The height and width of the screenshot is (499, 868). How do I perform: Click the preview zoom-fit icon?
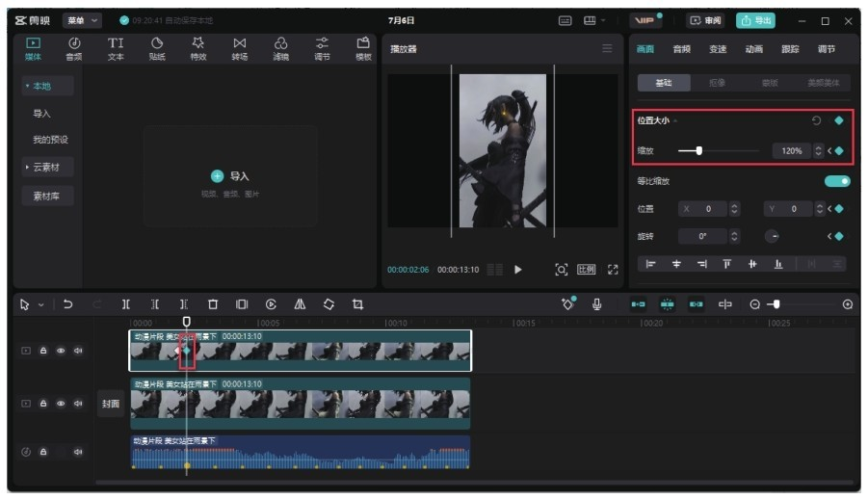point(562,270)
